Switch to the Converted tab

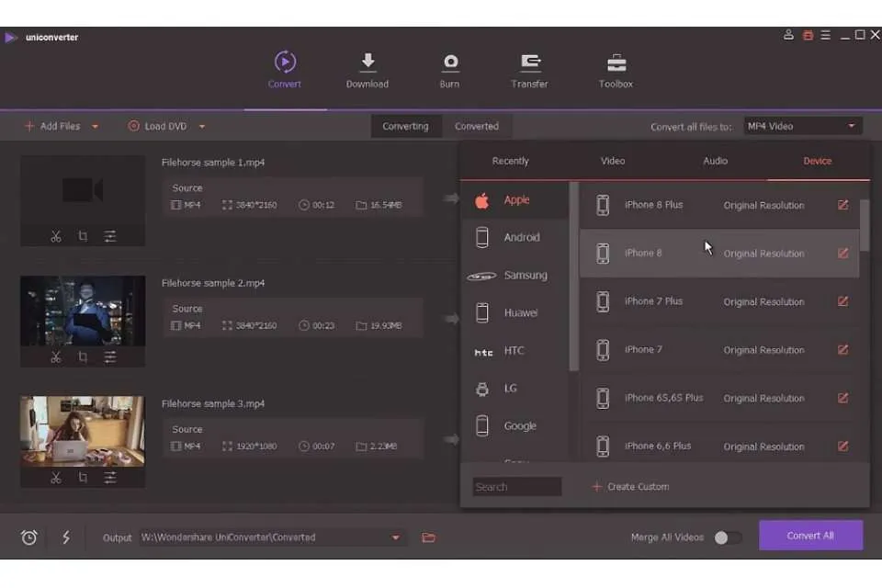477,126
